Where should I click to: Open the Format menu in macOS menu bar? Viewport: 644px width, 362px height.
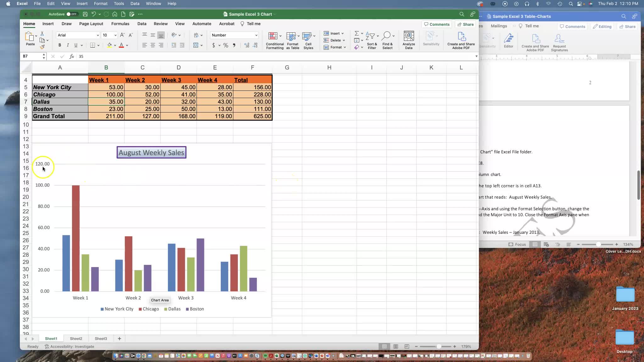coord(101,3)
